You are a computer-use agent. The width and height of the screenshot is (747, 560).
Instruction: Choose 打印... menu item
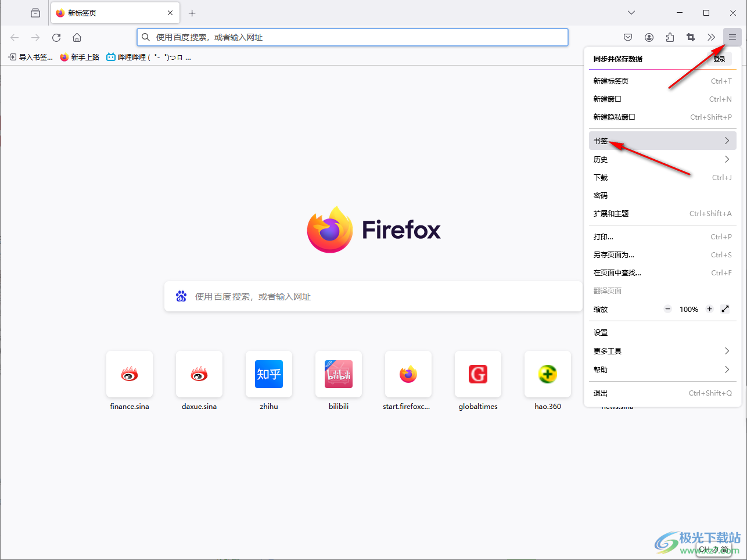(662, 236)
